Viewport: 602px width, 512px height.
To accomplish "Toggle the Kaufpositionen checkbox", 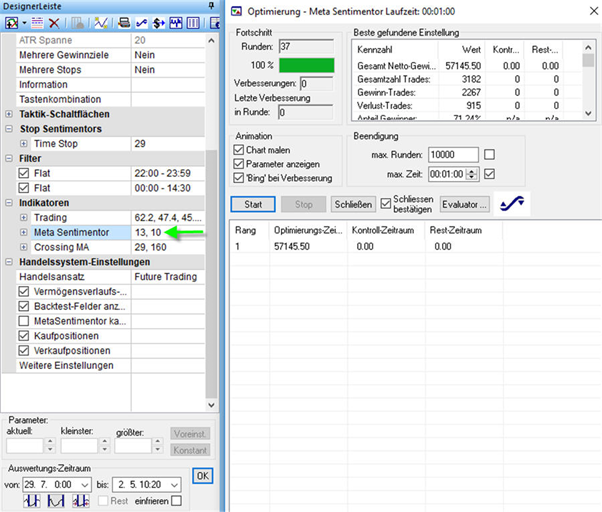I will tap(24, 336).
